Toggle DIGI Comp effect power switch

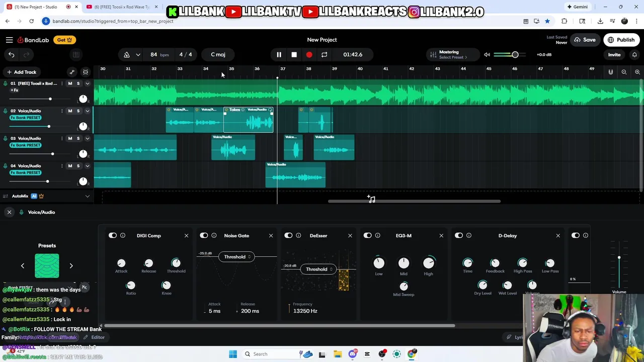[113, 235]
